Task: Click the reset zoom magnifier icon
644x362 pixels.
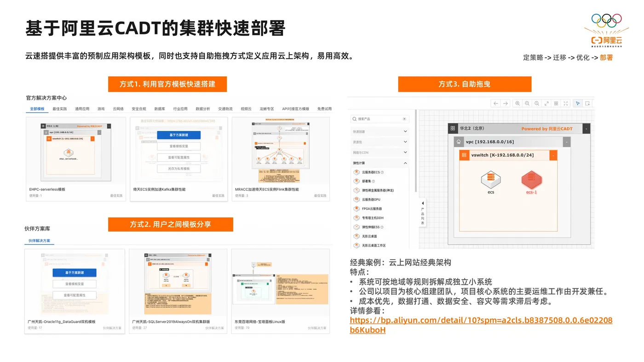Action: point(537,103)
